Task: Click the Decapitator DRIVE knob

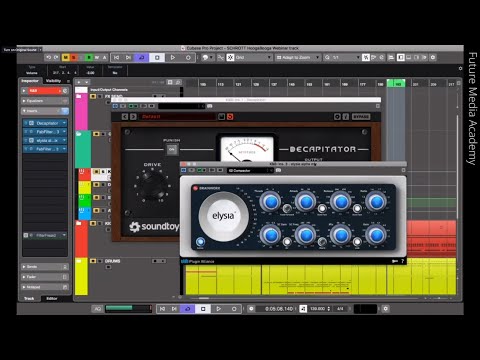Action: (152, 185)
